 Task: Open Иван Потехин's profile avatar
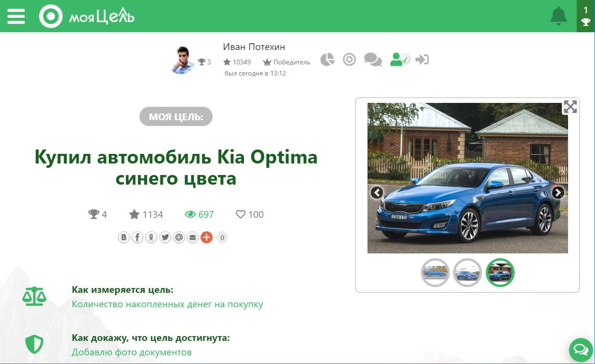coord(182,60)
